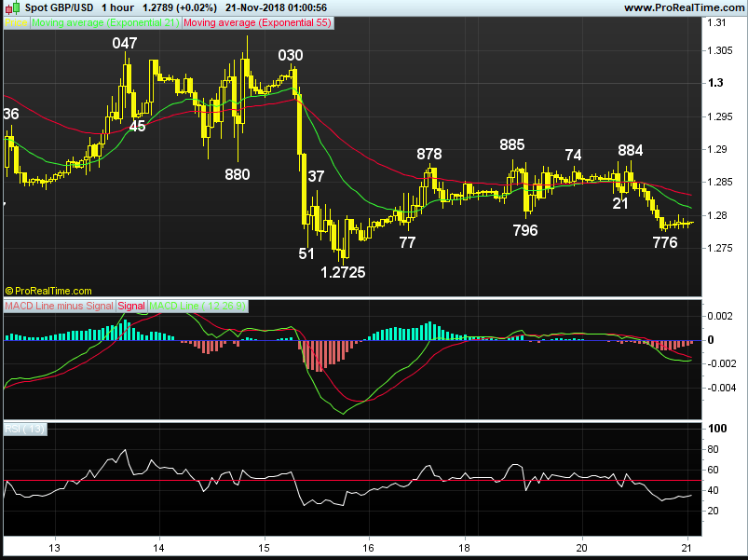Click the 1.3 level on price axis
This screenshot has width=748, height=560.
(x=715, y=84)
